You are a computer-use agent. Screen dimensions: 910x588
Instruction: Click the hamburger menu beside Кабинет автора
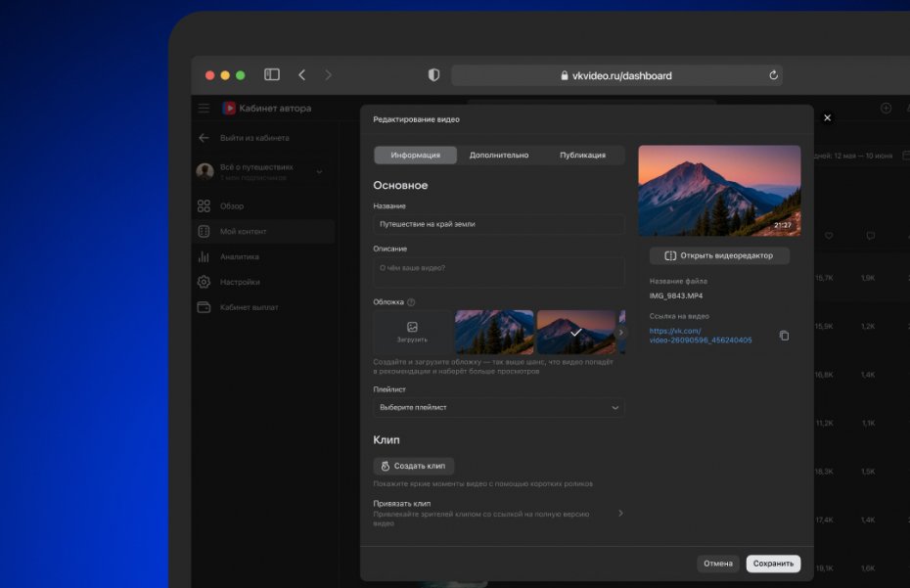coord(204,109)
